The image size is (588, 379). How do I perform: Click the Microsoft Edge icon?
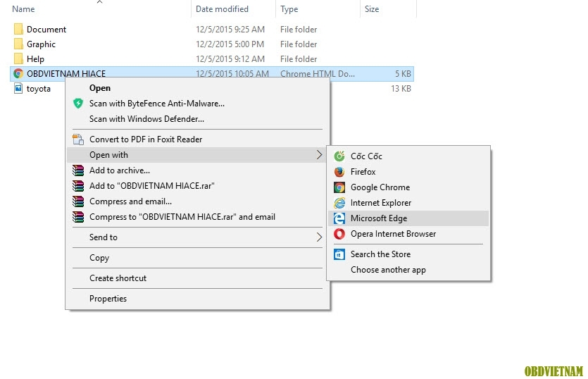coord(339,218)
